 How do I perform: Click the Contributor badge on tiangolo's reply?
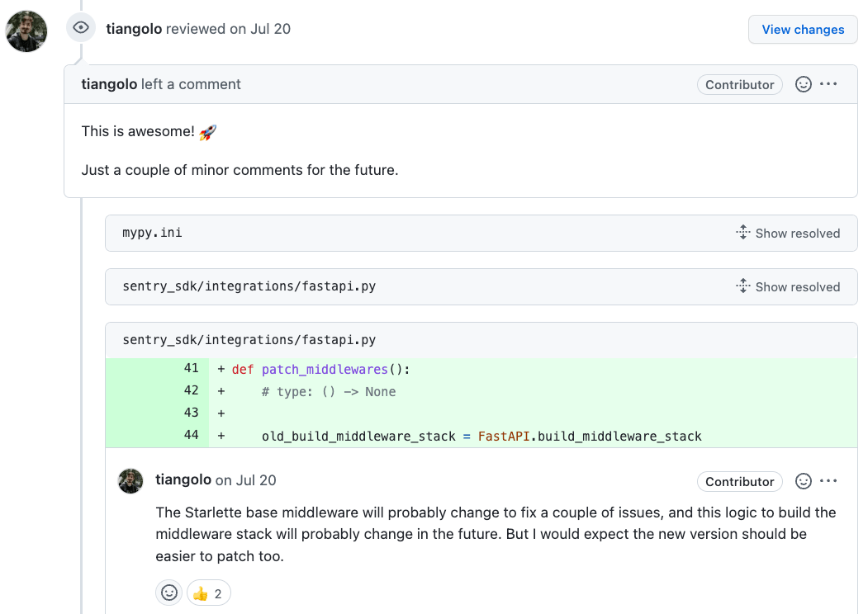click(739, 480)
